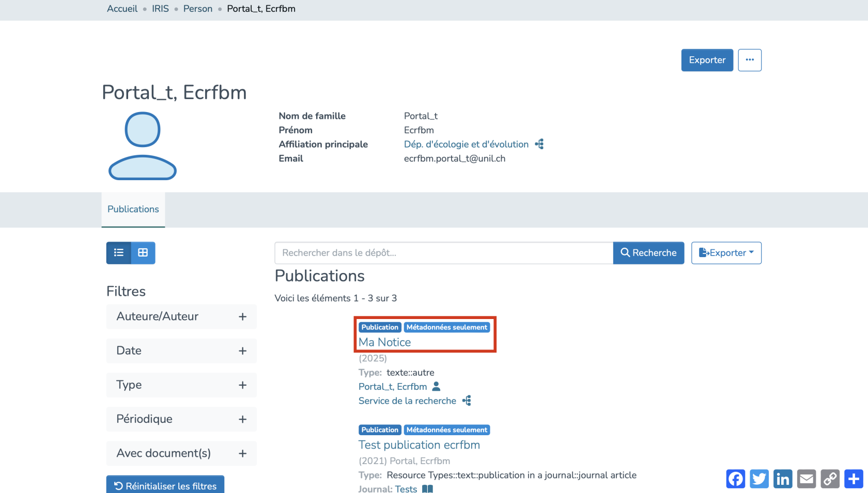Click person icon next to Portal_t, Ecrfbm
The image size is (868, 493).
point(436,386)
